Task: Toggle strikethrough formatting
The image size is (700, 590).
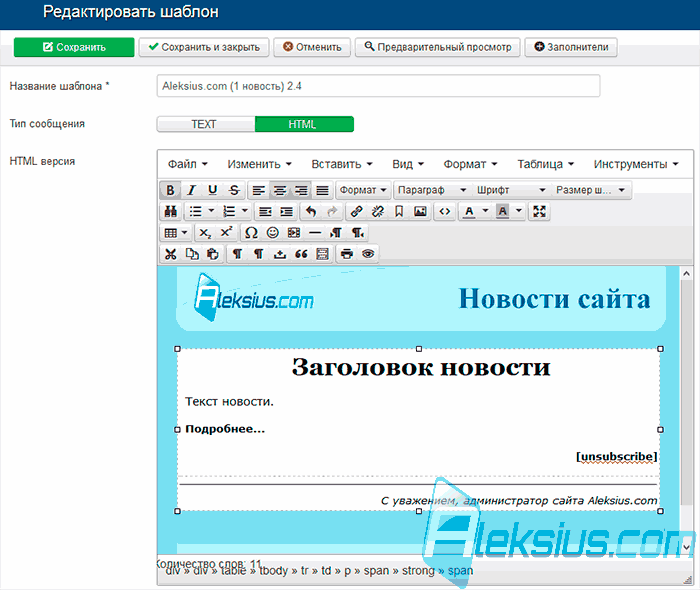Action: 234,190
